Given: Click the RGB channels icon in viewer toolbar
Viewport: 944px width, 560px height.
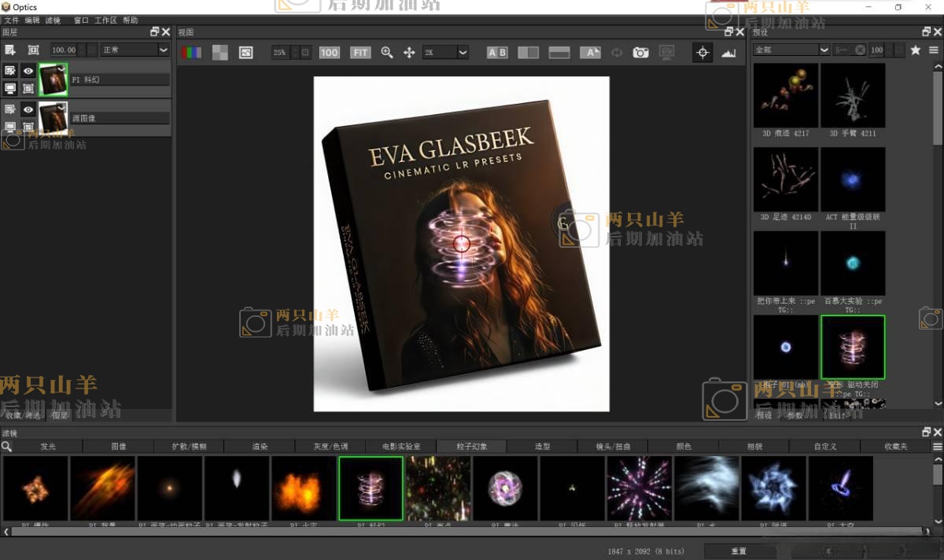Looking at the screenshot, I should click(191, 53).
